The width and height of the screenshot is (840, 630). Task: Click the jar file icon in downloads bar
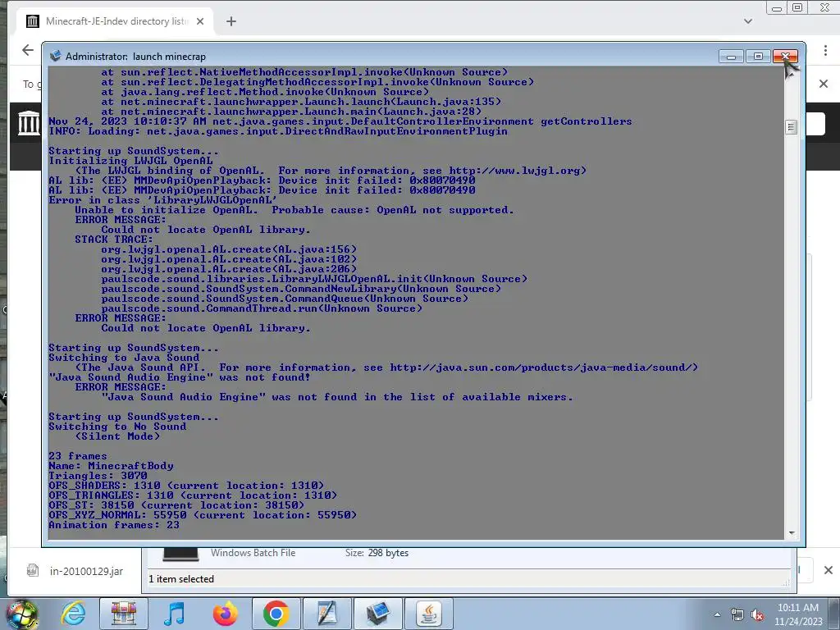(x=33, y=571)
